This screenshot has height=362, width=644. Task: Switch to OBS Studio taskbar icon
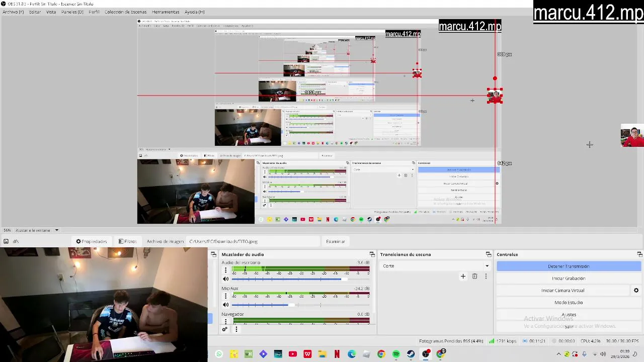(x=426, y=354)
